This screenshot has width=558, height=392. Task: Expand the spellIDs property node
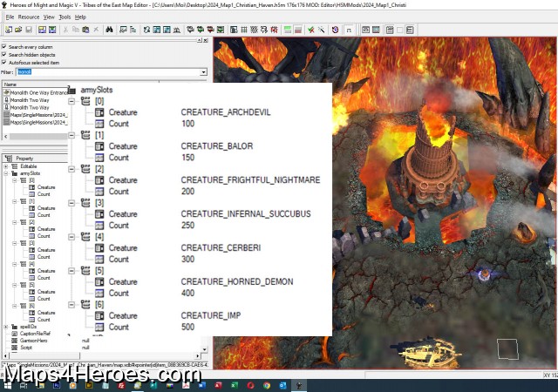(6, 327)
